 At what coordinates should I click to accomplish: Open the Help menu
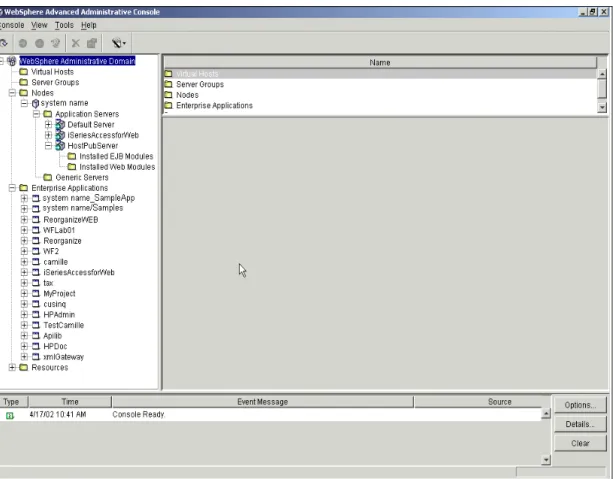pyautogui.click(x=89, y=25)
